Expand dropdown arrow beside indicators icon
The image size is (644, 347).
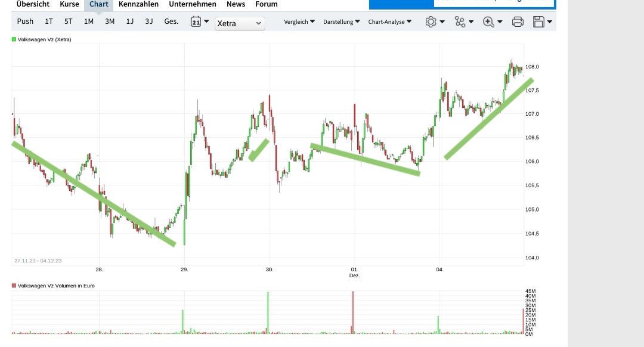[x=471, y=22]
